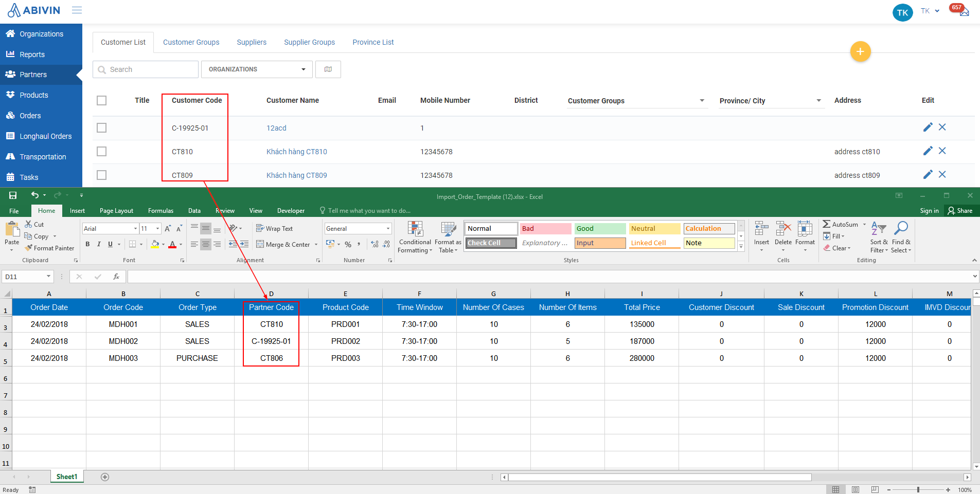Screen dimensions: 980x494
Task: Open customer link Khách hàng CT810
Action: pyautogui.click(x=297, y=152)
